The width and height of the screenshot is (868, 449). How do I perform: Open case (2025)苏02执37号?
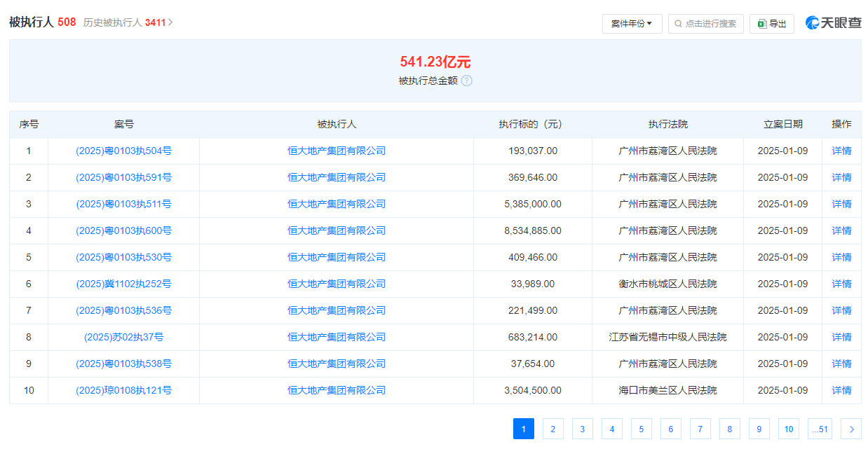click(124, 337)
